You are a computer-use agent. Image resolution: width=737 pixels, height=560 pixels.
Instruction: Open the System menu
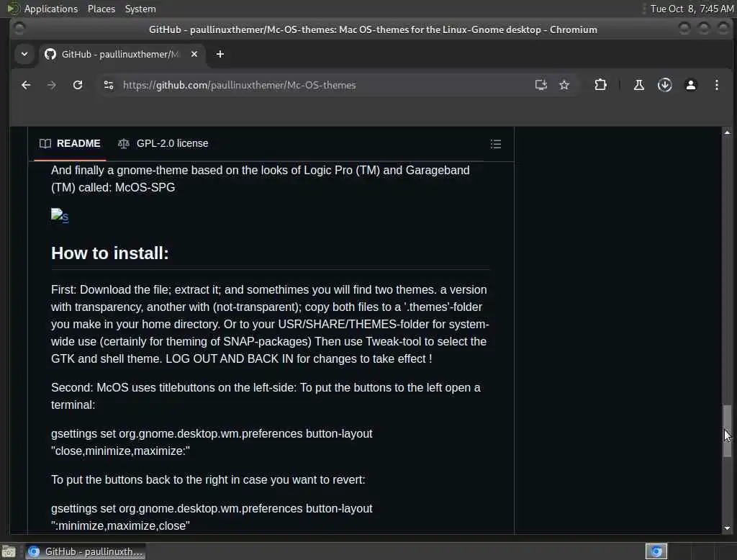click(x=140, y=9)
